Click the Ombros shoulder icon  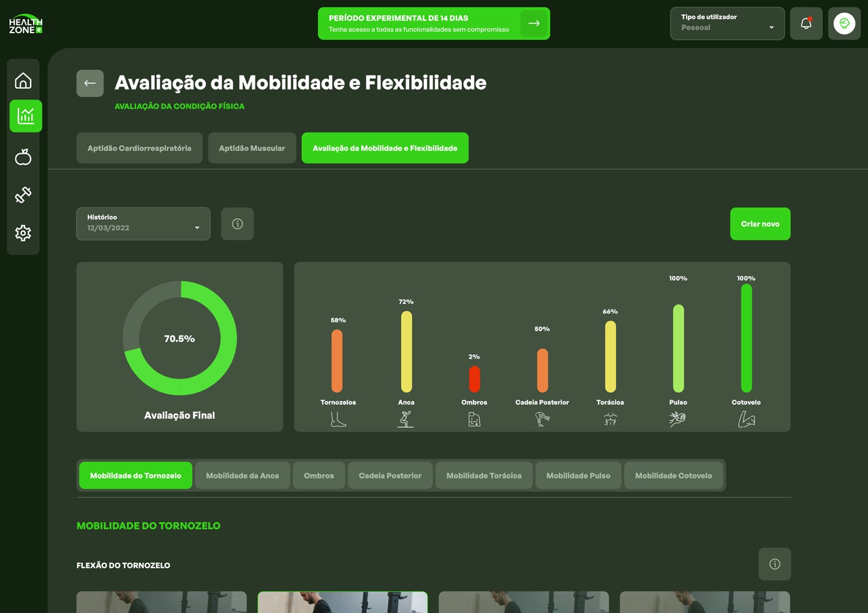pyautogui.click(x=474, y=419)
